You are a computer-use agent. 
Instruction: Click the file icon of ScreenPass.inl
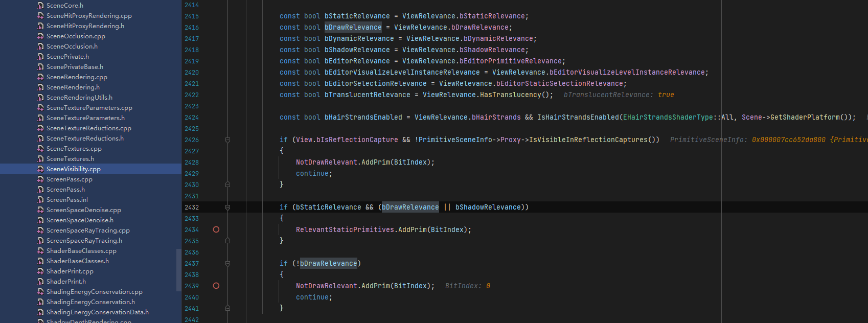[x=40, y=200]
